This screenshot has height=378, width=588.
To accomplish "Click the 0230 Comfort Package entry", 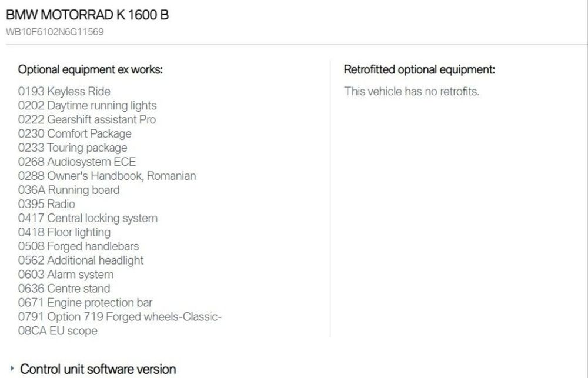I will 75,133.
